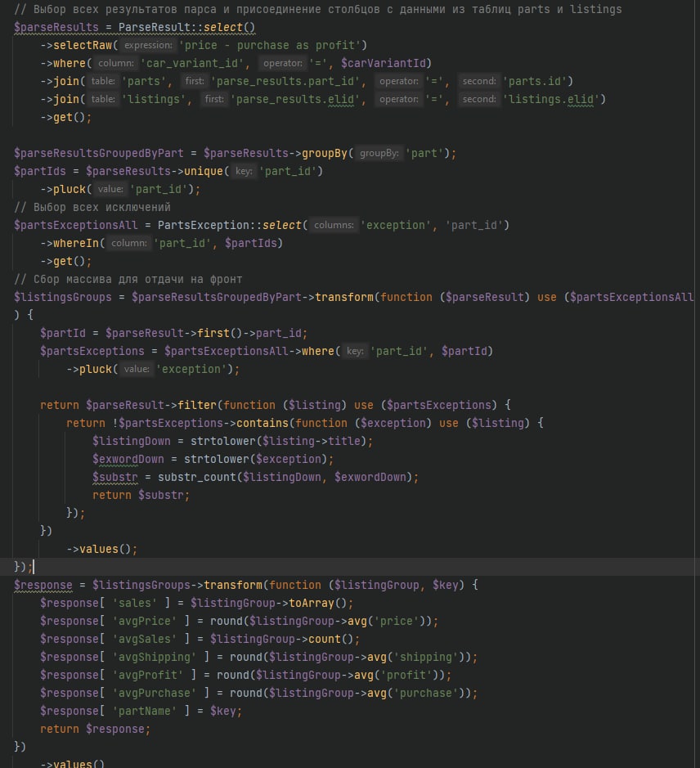Screen dimensions: 700x768
Task: Click the underlined $response assignment variable
Action: pyautogui.click(x=43, y=586)
